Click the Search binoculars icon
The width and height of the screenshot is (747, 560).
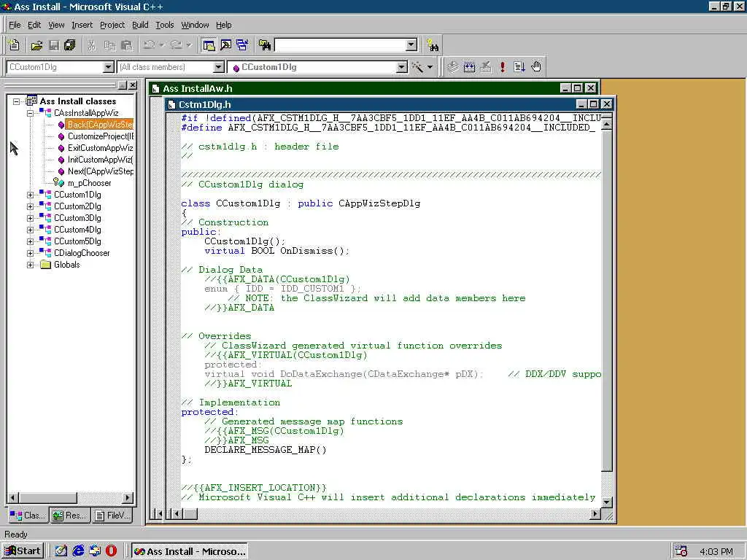pyautogui.click(x=433, y=46)
